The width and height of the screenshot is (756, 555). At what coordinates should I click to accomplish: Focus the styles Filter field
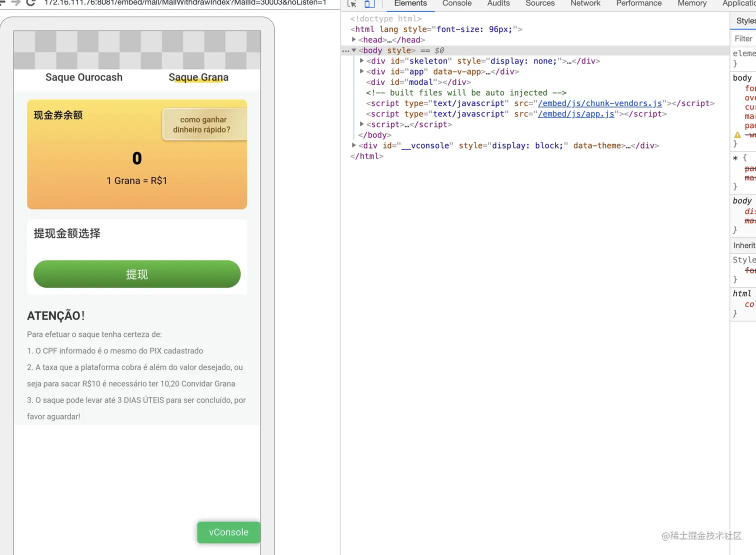click(x=744, y=38)
